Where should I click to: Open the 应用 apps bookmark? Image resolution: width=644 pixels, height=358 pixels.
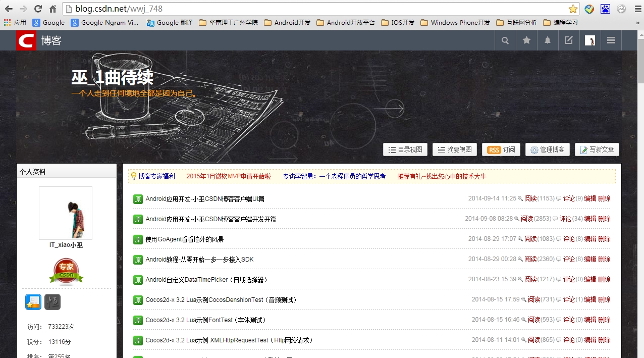[15, 23]
